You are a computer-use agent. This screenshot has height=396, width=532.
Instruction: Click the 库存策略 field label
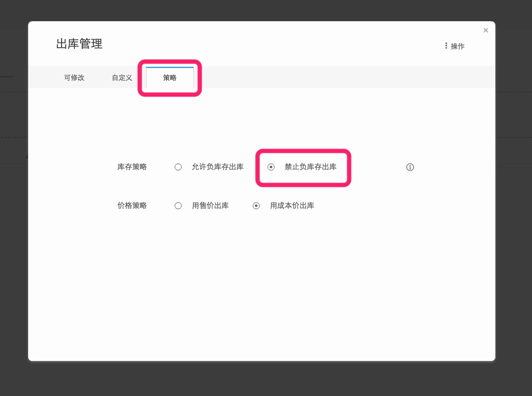coord(132,167)
